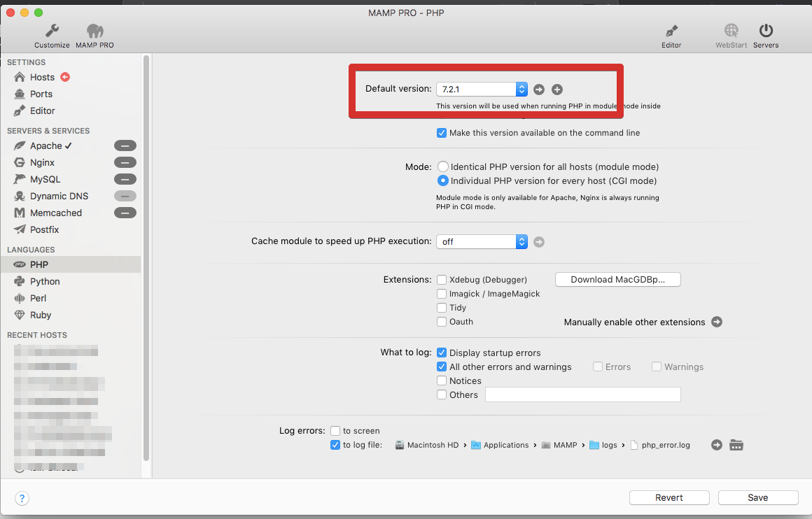
Task: Enable the Tidy extension
Action: 442,308
